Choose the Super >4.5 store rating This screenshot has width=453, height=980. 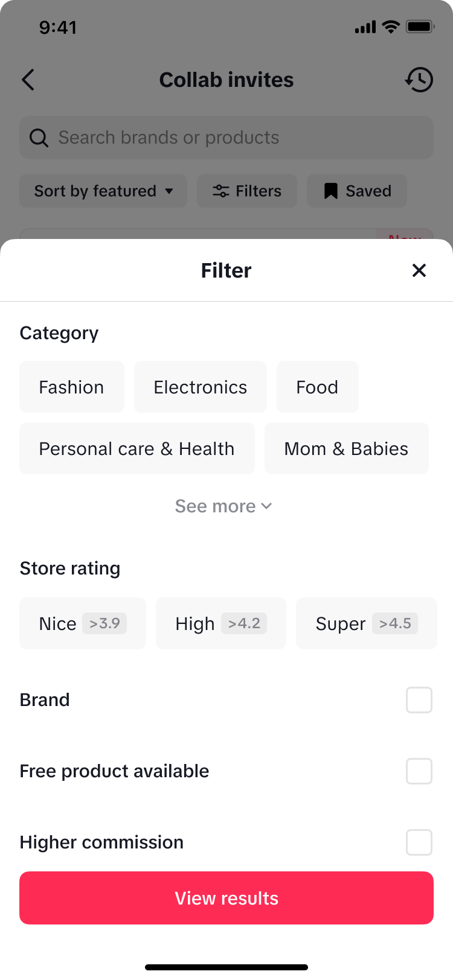(366, 623)
